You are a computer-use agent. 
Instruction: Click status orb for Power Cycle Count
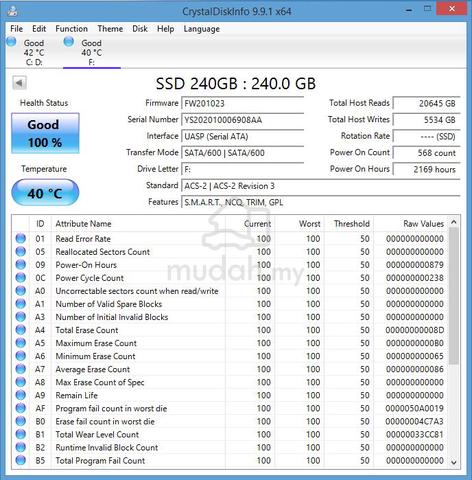21,278
